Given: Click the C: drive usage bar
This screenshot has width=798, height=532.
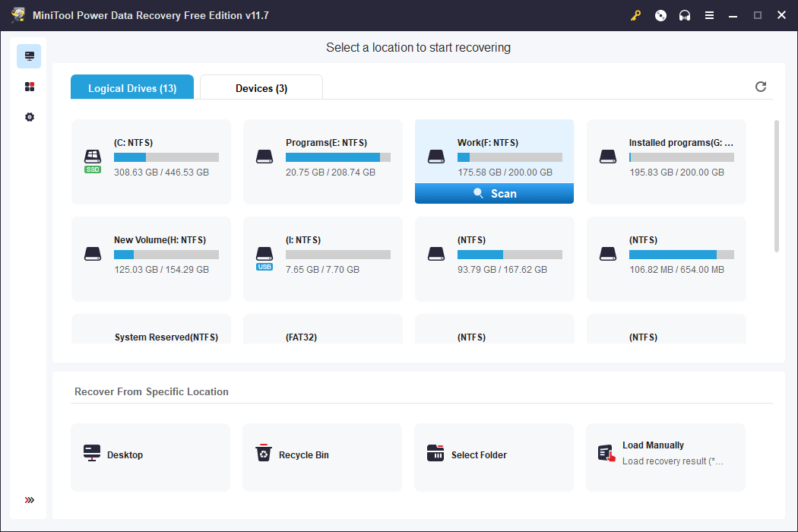Looking at the screenshot, I should (166, 157).
